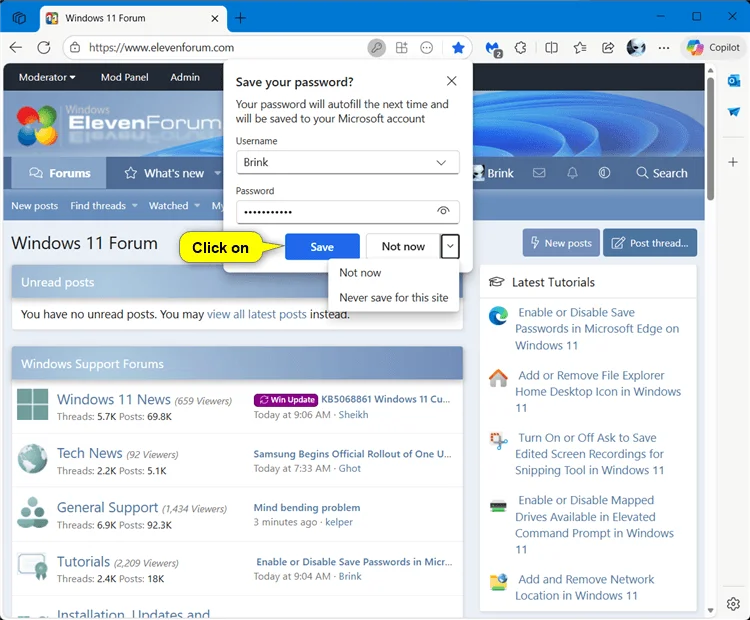This screenshot has width=750, height=620.
Task: Click the browser back arrow
Action: tap(16, 47)
